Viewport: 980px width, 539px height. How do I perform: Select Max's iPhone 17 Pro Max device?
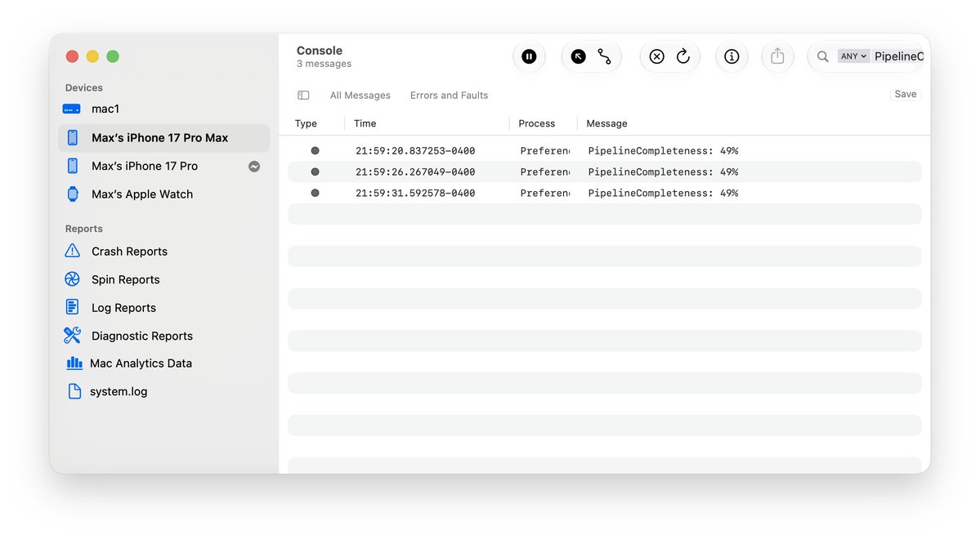coord(163,138)
